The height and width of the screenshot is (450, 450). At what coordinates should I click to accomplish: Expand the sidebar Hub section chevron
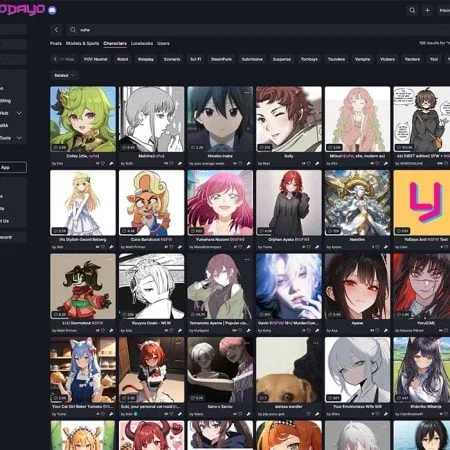click(19, 113)
